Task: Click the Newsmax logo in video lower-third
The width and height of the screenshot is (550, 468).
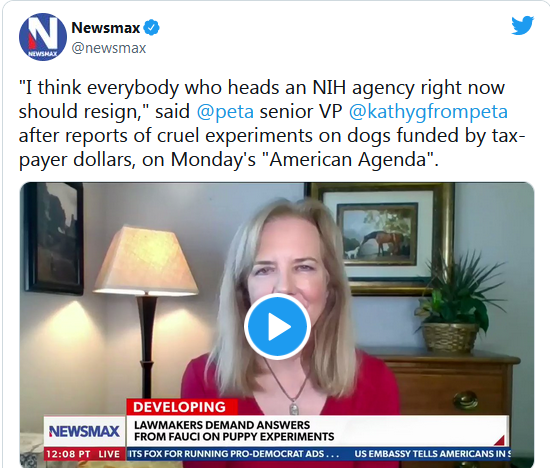Action: point(84,431)
